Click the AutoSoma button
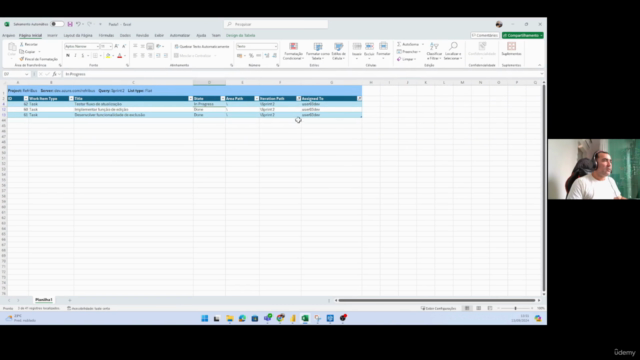 [408, 44]
